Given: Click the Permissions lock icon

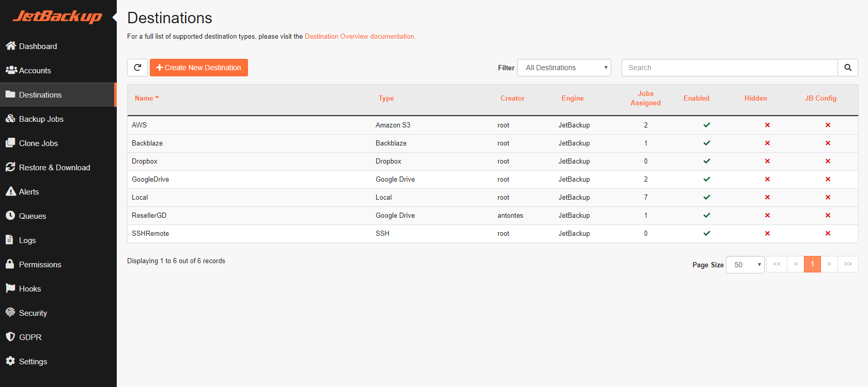Looking at the screenshot, I should pyautogui.click(x=10, y=264).
